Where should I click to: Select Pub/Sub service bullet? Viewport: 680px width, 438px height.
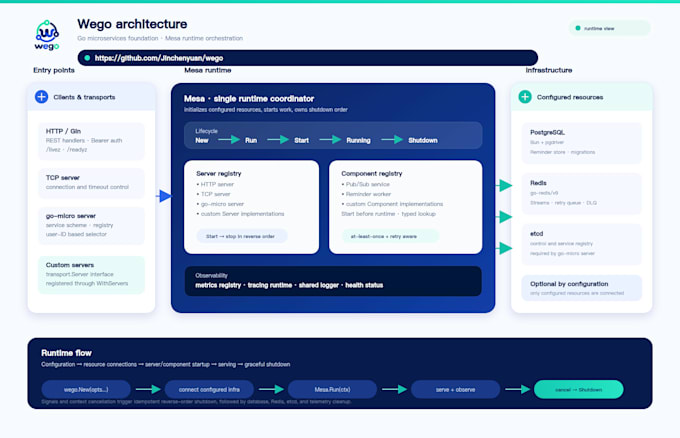click(x=366, y=184)
